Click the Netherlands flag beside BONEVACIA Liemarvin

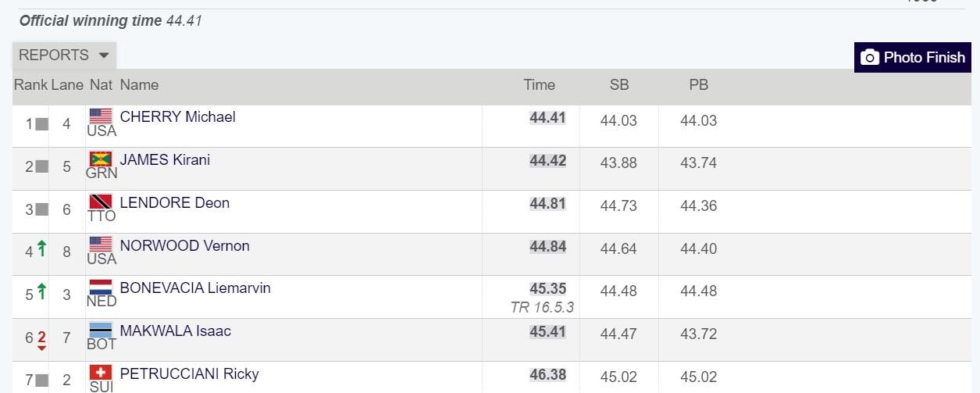101,288
